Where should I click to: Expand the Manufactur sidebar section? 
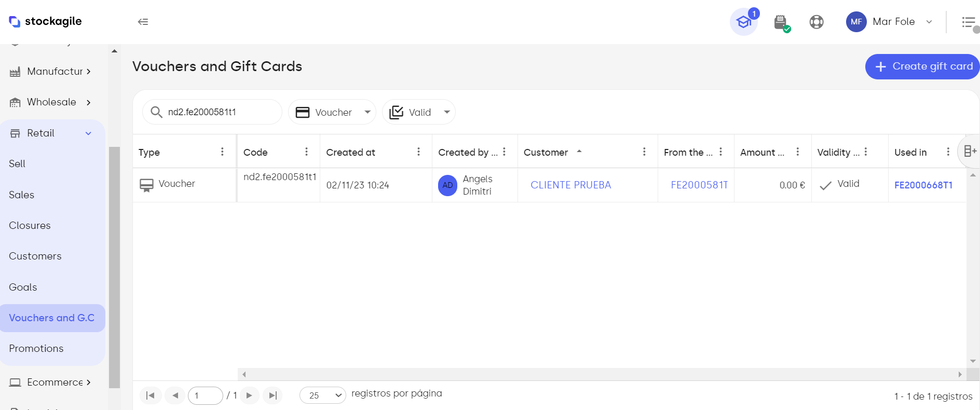click(52, 71)
